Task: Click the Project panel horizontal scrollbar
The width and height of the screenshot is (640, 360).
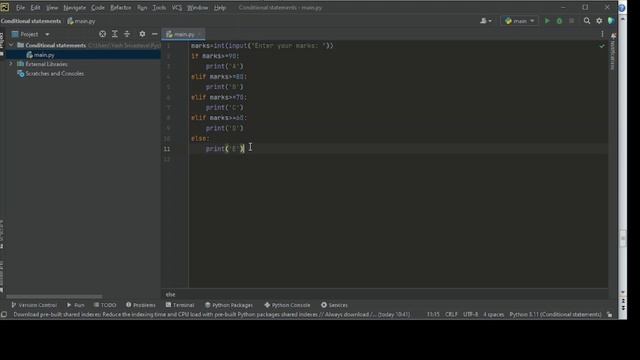Action: [54, 297]
